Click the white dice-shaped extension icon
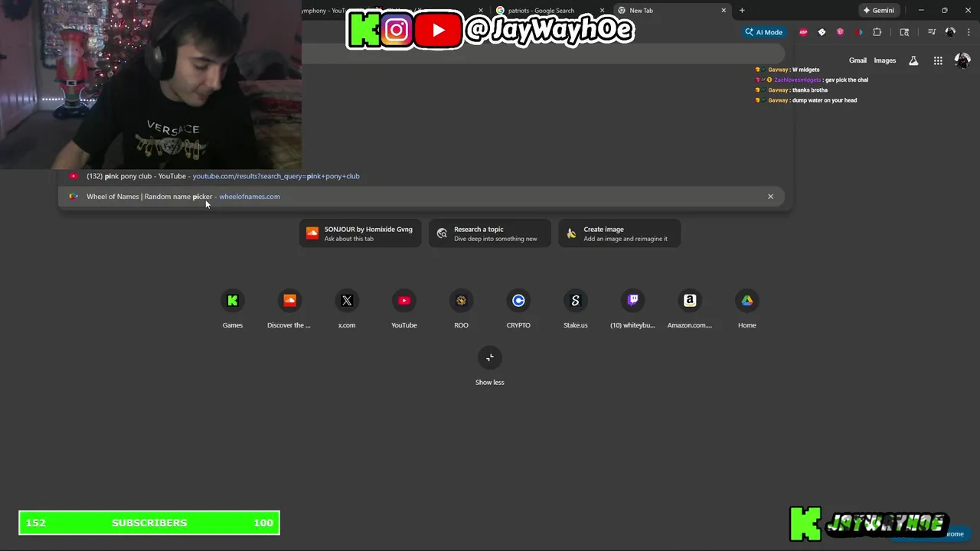The image size is (980, 551). pyautogui.click(x=822, y=32)
